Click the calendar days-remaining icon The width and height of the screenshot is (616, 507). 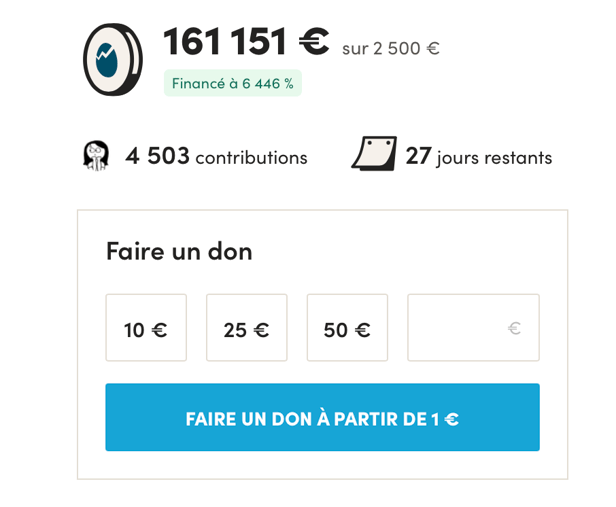coord(374,155)
